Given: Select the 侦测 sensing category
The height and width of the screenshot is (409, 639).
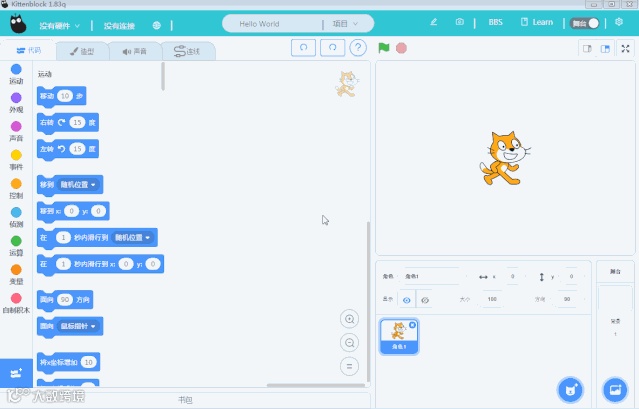Looking at the screenshot, I should tap(16, 217).
